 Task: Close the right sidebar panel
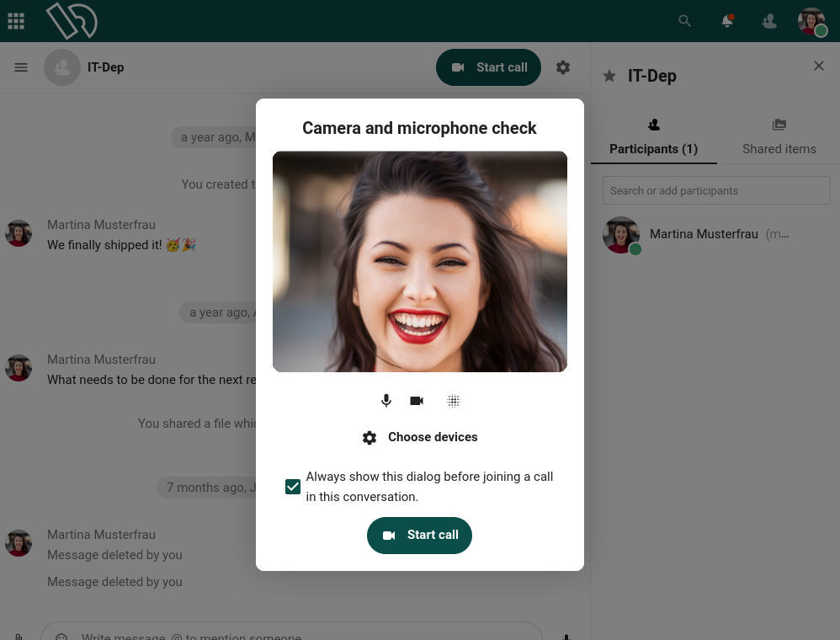point(818,66)
